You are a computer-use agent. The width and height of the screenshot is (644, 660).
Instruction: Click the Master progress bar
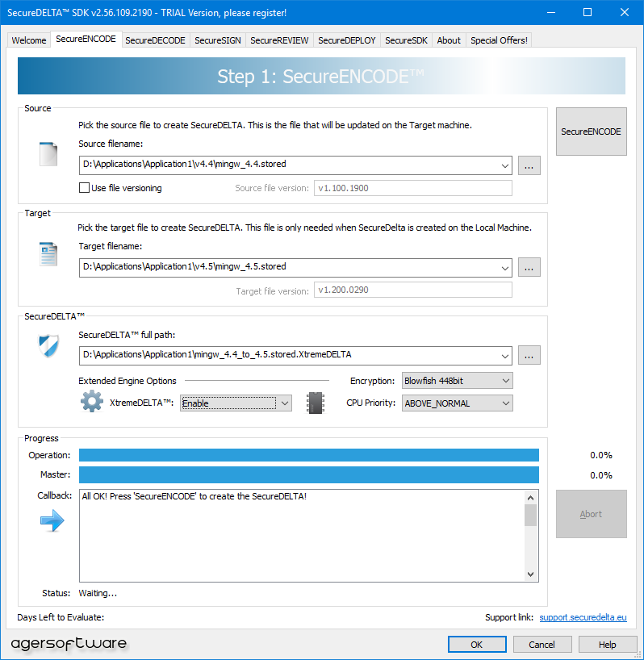click(309, 474)
